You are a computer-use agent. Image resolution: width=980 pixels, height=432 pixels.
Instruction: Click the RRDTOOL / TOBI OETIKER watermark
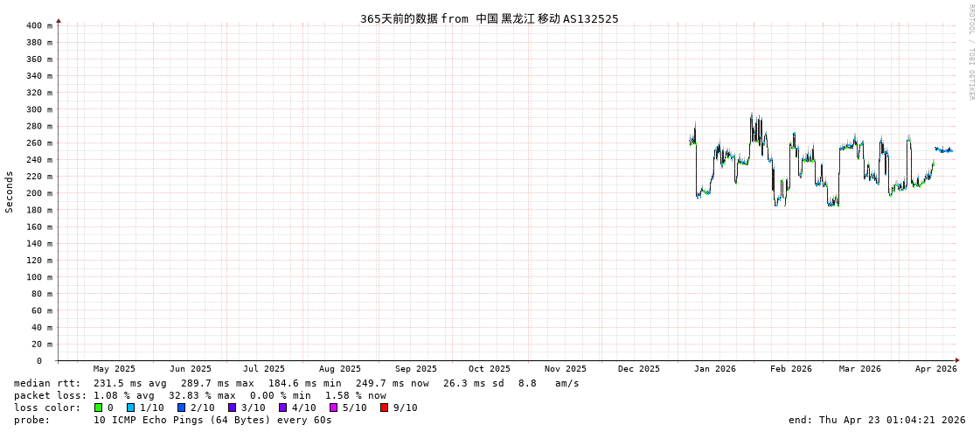[x=971, y=52]
